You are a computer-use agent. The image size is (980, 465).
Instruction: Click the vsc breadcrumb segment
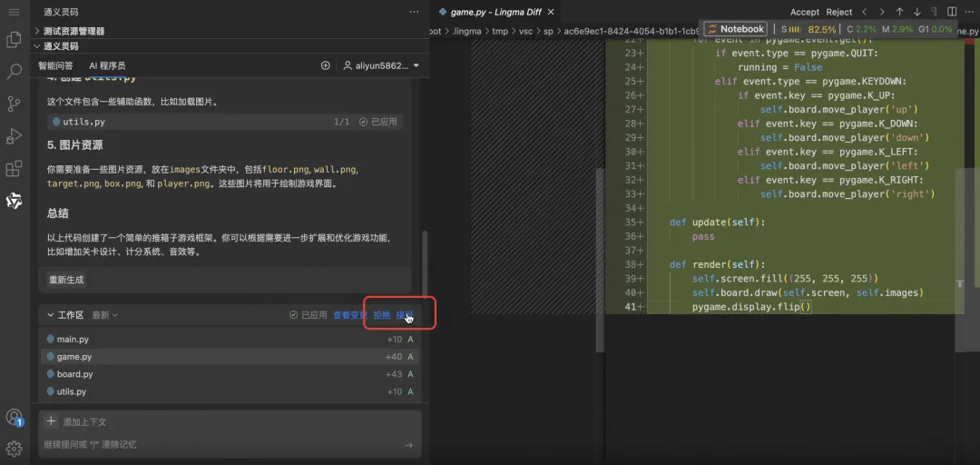[x=527, y=30]
